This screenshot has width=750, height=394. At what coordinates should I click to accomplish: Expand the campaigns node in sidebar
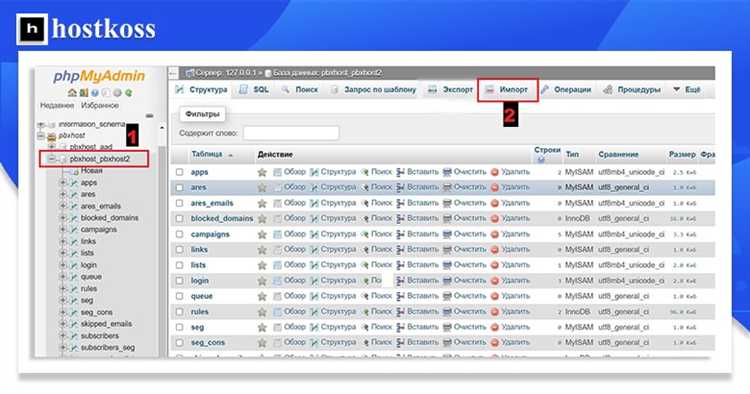coord(63,230)
